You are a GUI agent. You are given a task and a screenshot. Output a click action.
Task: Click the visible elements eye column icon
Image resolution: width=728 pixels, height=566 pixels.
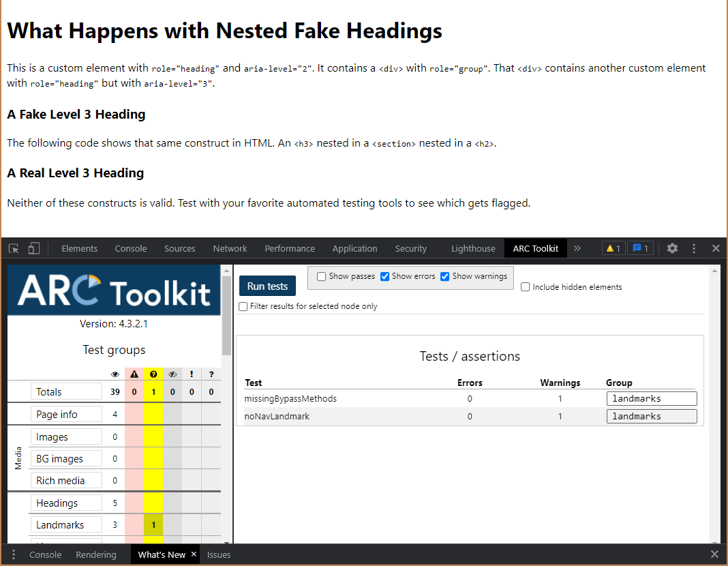pyautogui.click(x=115, y=374)
